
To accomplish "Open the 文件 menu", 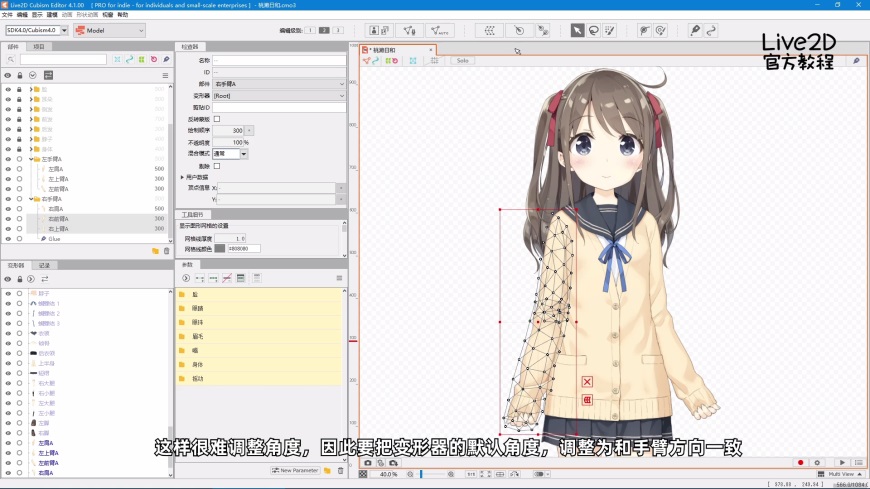I will point(7,15).
